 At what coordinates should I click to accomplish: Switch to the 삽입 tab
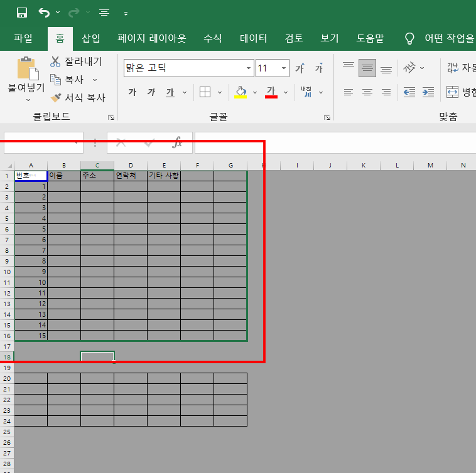pos(91,38)
